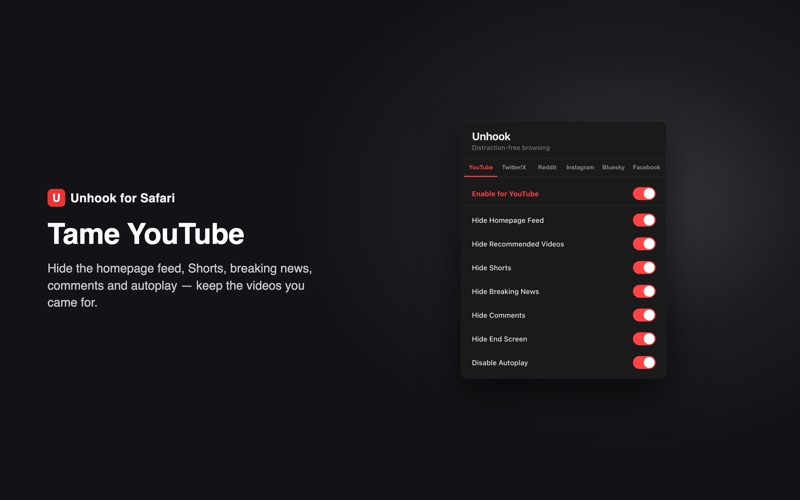Image resolution: width=800 pixels, height=500 pixels.
Task: Turn off Hide Homepage Feed switch
Action: point(644,220)
